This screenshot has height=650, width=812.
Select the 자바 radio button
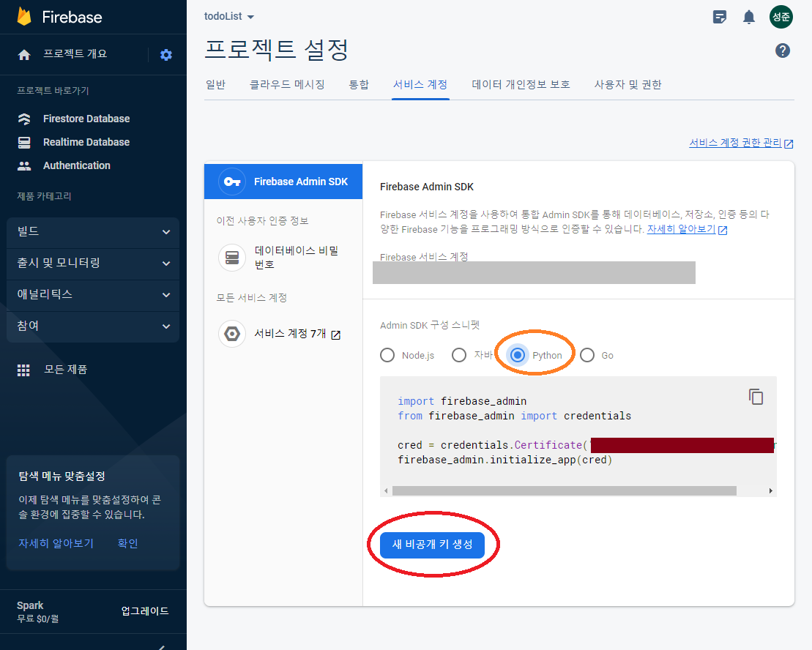459,355
